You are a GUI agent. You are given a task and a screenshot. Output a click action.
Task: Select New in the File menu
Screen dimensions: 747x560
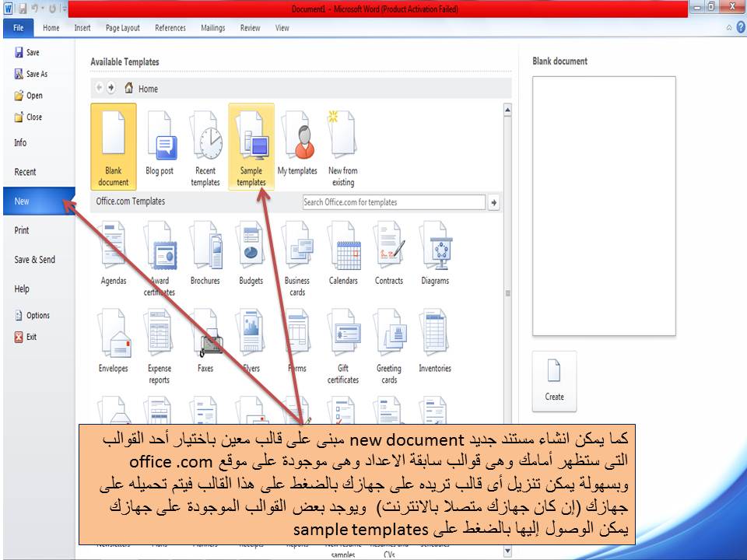click(x=39, y=201)
